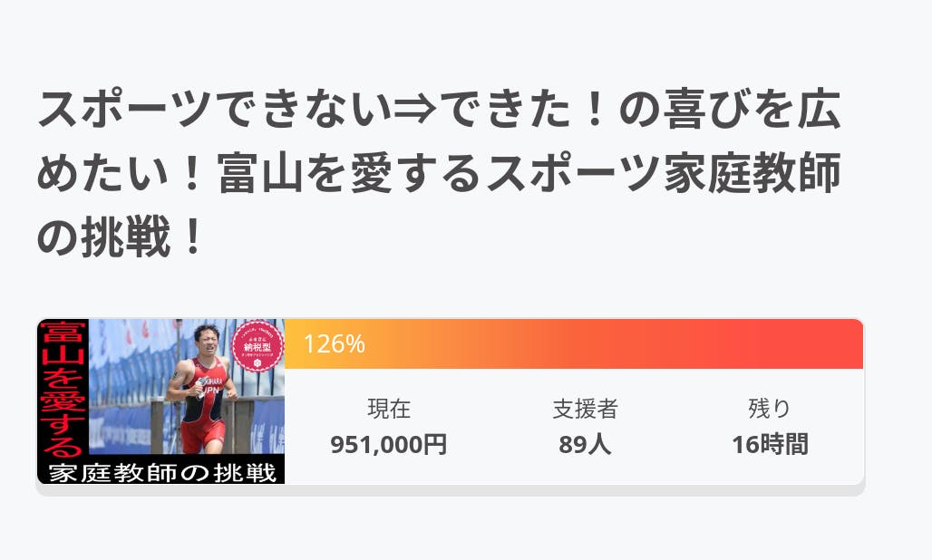Viewport: 932px width, 560px height.
Task: Click the red vertical 富山を愛する text
Action: tap(61, 388)
